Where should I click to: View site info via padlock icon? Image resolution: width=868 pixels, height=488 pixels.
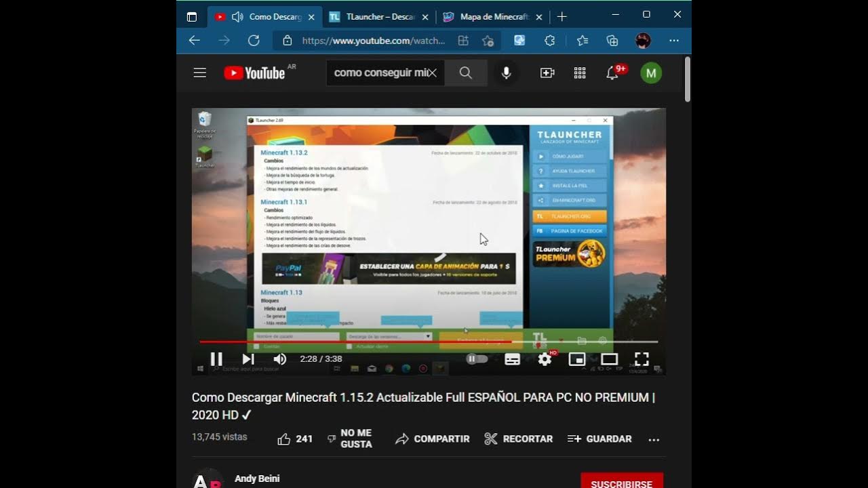click(287, 41)
